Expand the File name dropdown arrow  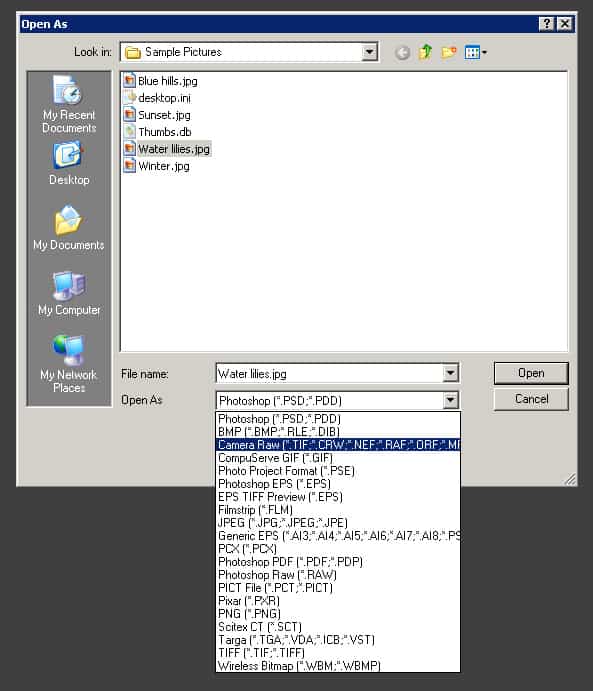point(450,373)
